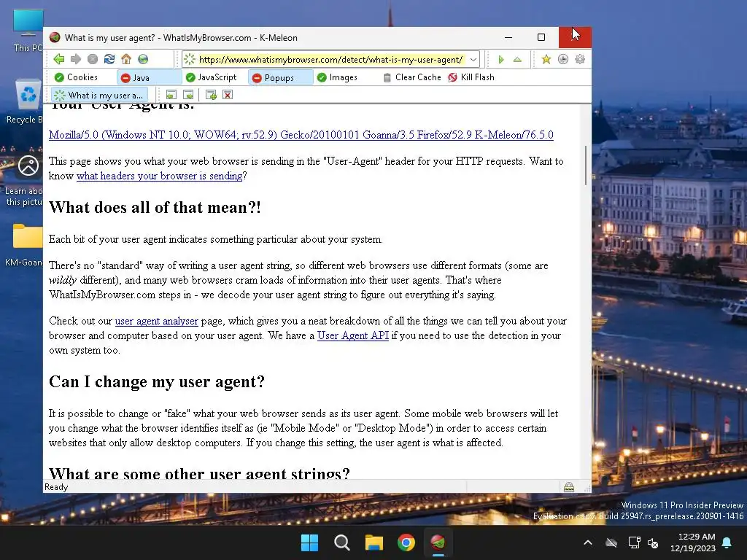The height and width of the screenshot is (560, 747).
Task: Minimize the K-Meleon window
Action: [508, 37]
